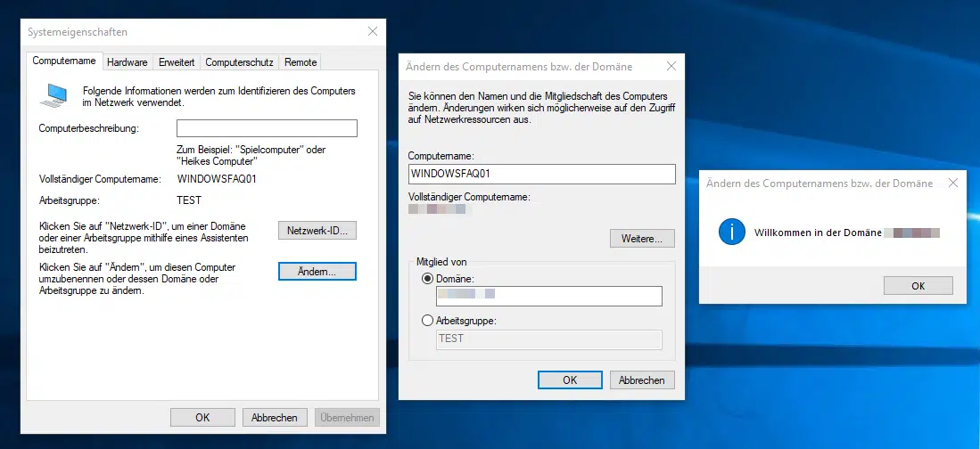Click the Ändern... button
The image size is (980, 449).
pyautogui.click(x=317, y=271)
